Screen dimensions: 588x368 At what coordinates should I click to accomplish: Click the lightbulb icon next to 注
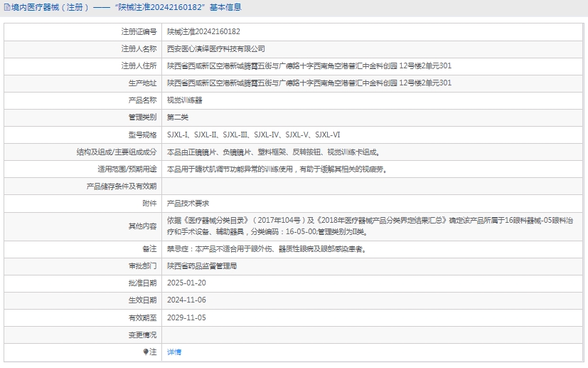click(146, 352)
